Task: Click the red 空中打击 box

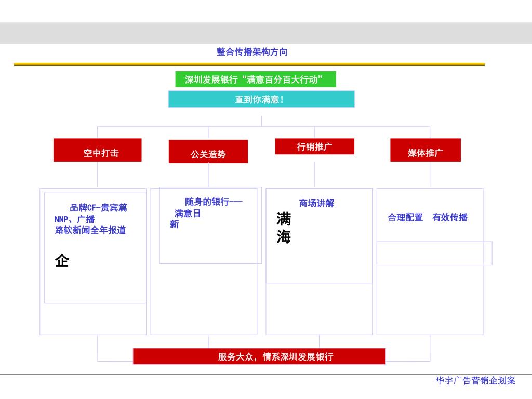Action: click(x=97, y=150)
